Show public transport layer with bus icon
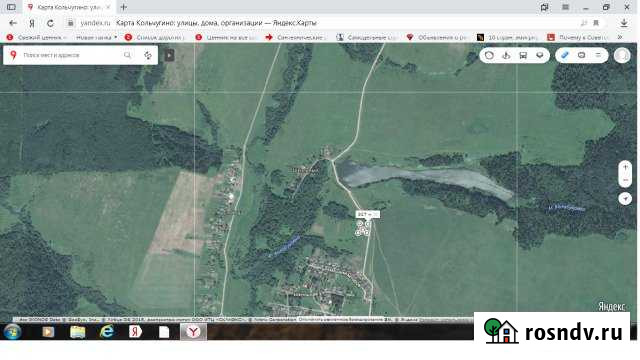 coord(523,55)
